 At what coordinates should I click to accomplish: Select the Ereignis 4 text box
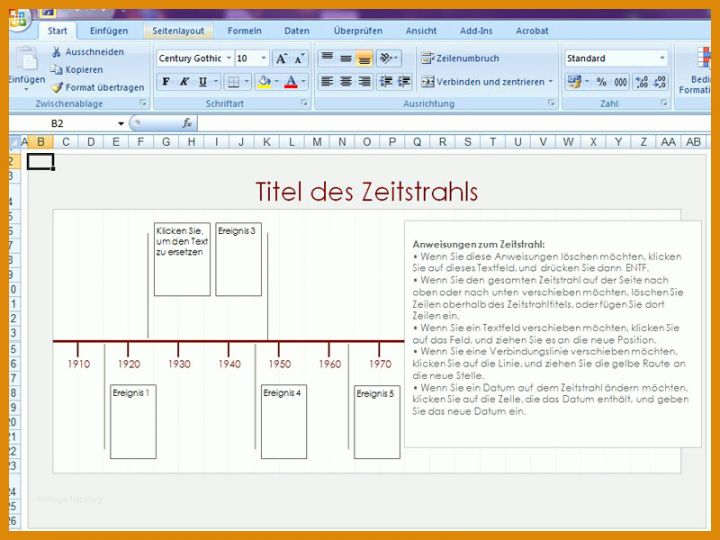click(284, 422)
